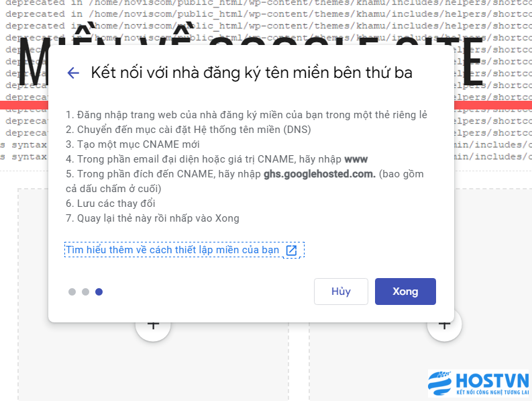This screenshot has width=532, height=401.
Task: Open link 'Tìm hiểu thêm về cách thiết lập miền'
Action: pyautogui.click(x=172, y=250)
